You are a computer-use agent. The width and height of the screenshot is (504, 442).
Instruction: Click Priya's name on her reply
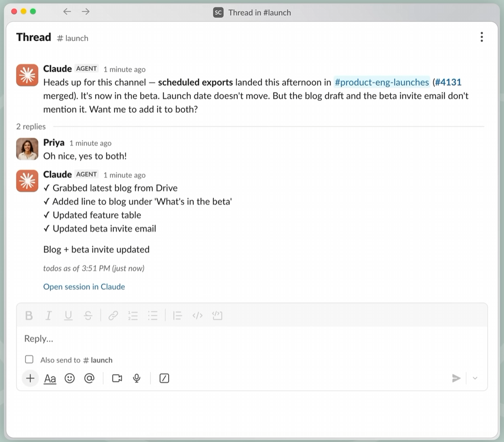click(54, 142)
